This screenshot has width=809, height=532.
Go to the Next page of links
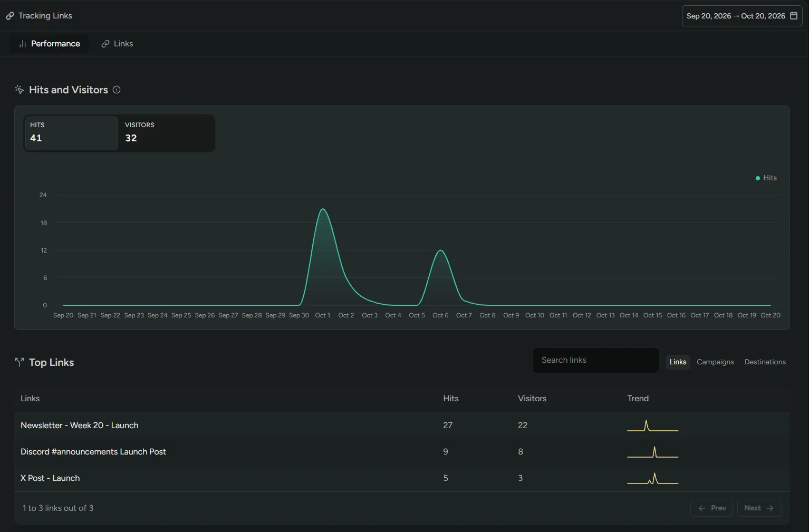(759, 508)
